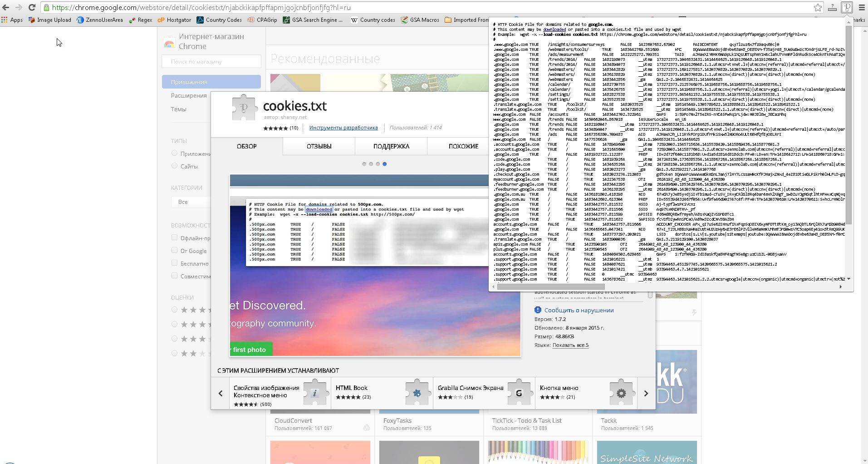Select the Приложения type radio button

point(174,153)
